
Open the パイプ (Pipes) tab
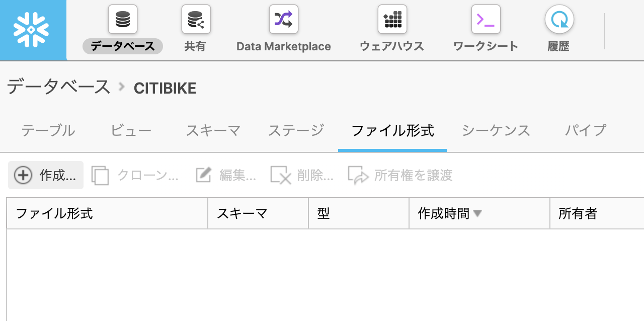[x=585, y=130]
